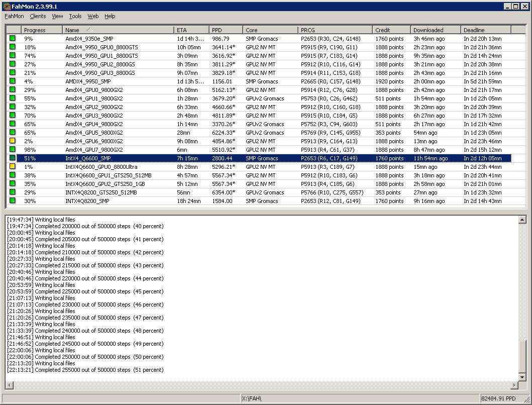This screenshot has width=532, height=405.
Task: Click status icon of AmdX4_GPU5_9800XG2 row
Action: (13, 132)
